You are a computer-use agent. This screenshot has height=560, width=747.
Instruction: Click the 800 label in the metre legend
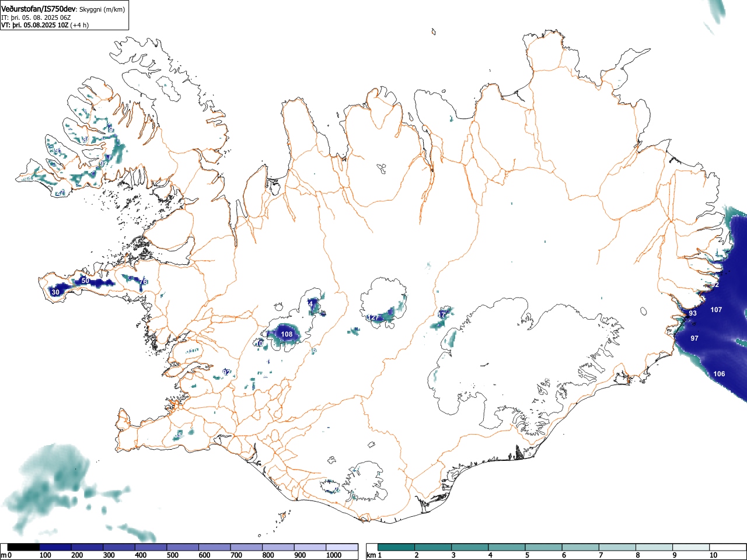tap(268, 555)
